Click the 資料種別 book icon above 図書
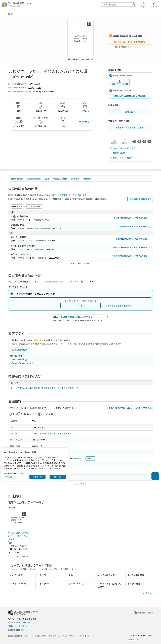 (19, 107)
